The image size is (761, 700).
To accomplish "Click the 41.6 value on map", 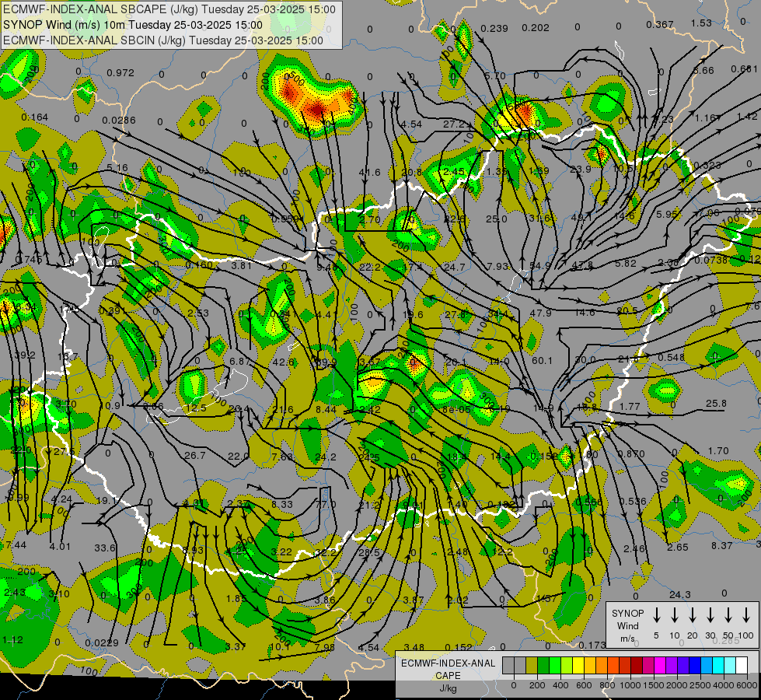I will (370, 172).
